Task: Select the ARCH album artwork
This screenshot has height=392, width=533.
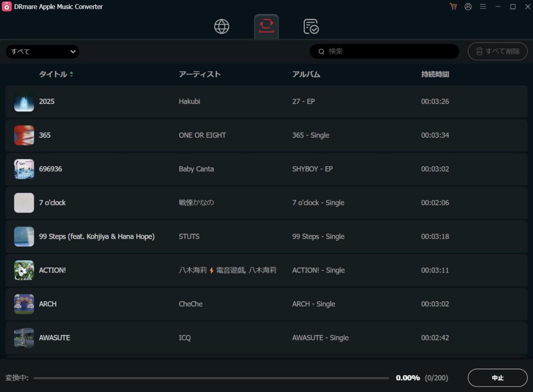Action: (24, 304)
